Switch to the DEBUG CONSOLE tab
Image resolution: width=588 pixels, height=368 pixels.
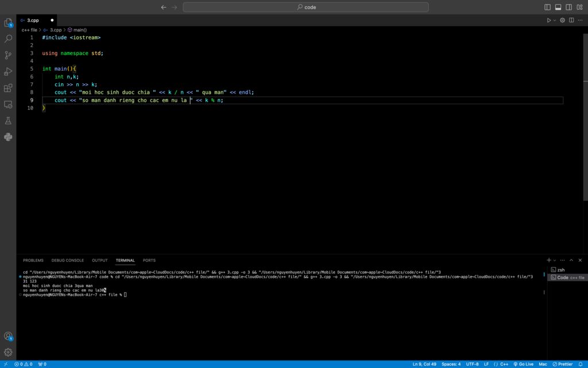tap(68, 260)
